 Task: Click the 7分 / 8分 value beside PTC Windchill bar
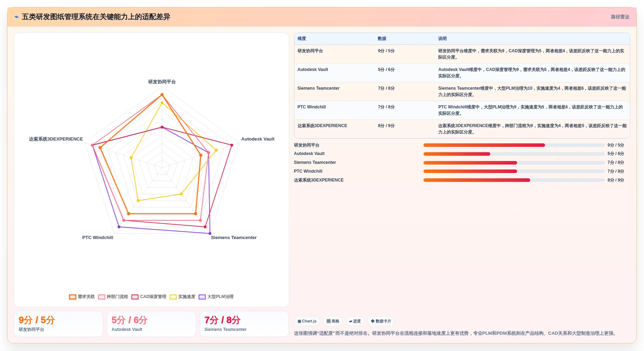[616, 172]
